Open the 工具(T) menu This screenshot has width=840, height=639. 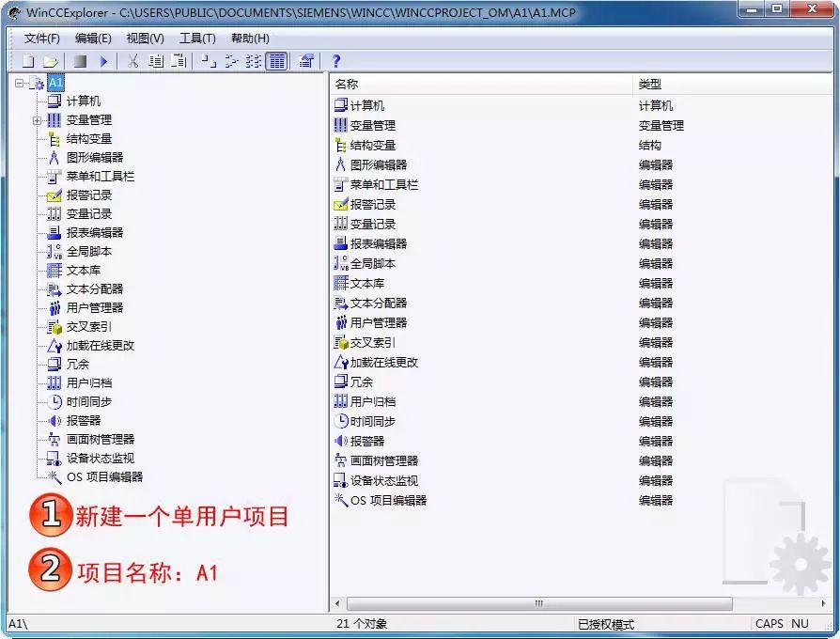point(197,38)
